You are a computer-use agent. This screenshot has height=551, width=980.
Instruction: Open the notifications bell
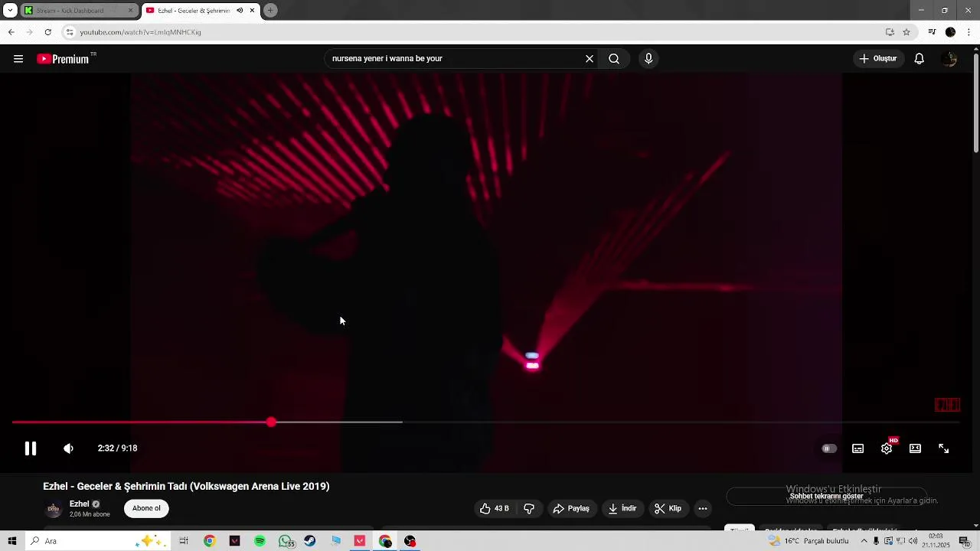tap(920, 59)
